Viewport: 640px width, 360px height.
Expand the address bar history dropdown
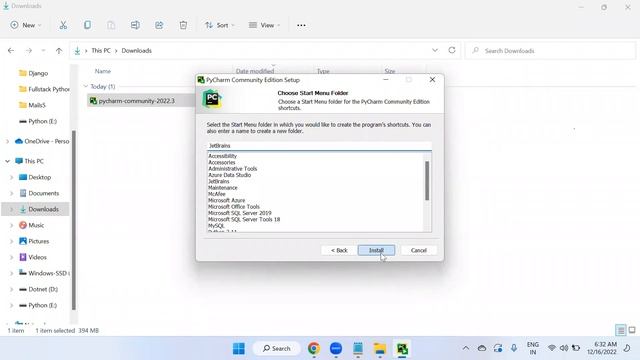click(435, 50)
